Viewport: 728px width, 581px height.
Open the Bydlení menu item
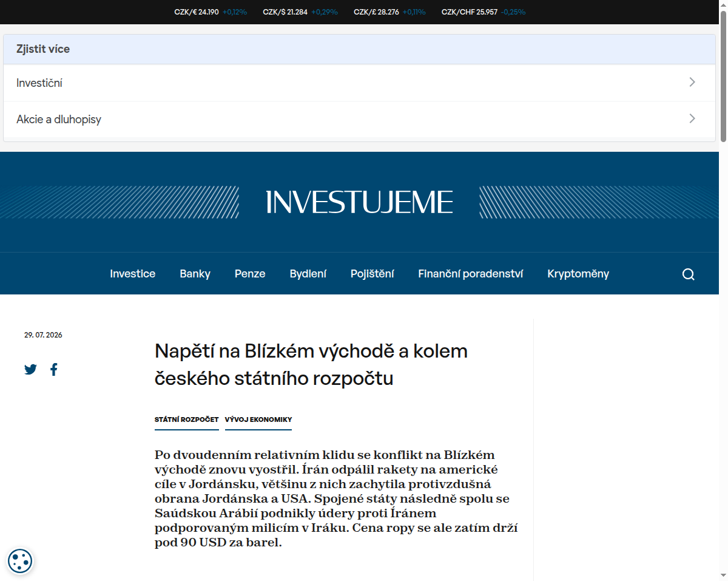pos(308,274)
